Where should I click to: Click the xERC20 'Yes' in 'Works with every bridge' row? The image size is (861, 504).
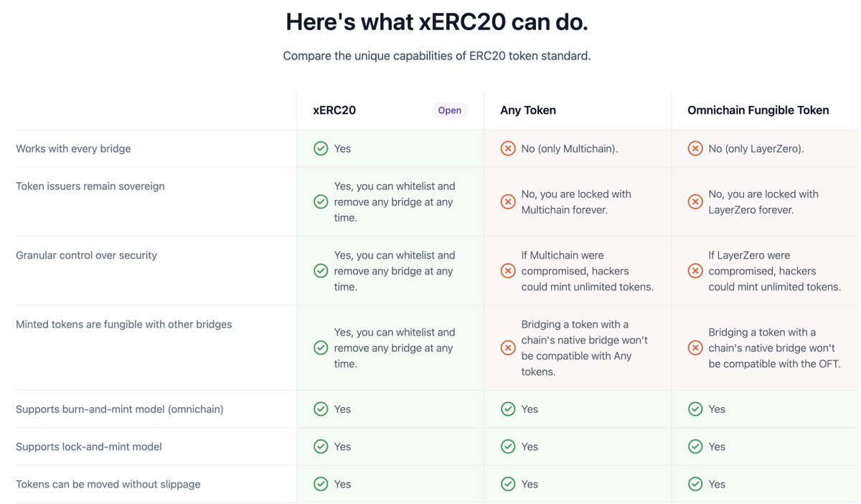[342, 148]
